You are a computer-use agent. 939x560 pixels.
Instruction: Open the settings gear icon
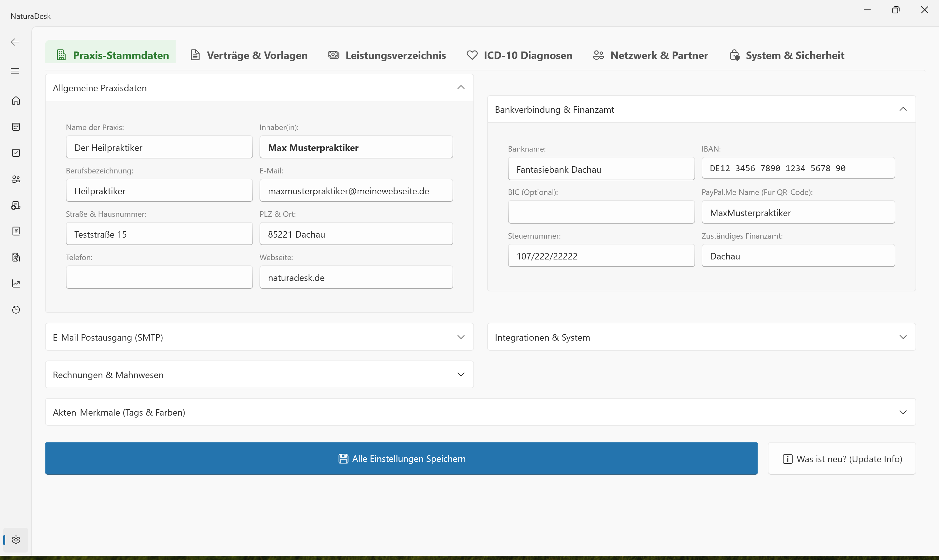pos(16,539)
